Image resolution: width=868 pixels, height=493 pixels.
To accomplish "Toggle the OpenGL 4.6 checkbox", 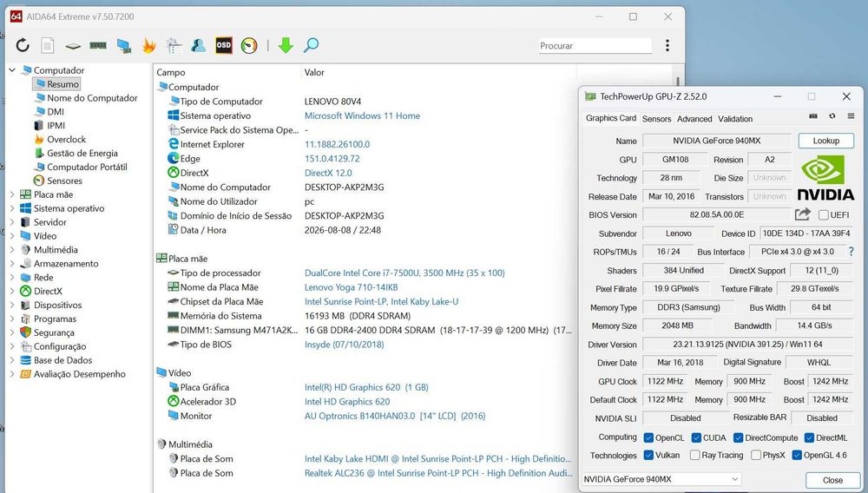I will tap(797, 455).
